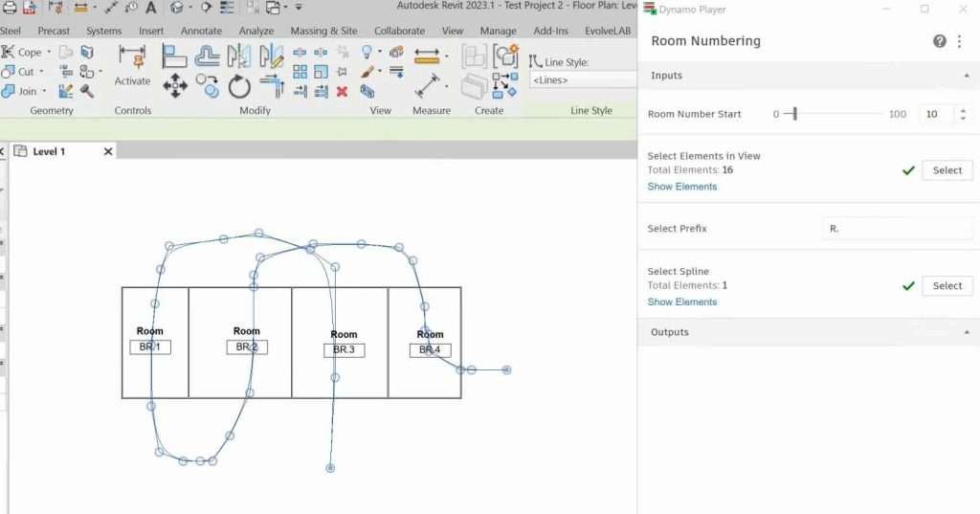This screenshot has width=980, height=514.
Task: Select Trim/Extend Multiple Elements tool
Action: pos(321,92)
